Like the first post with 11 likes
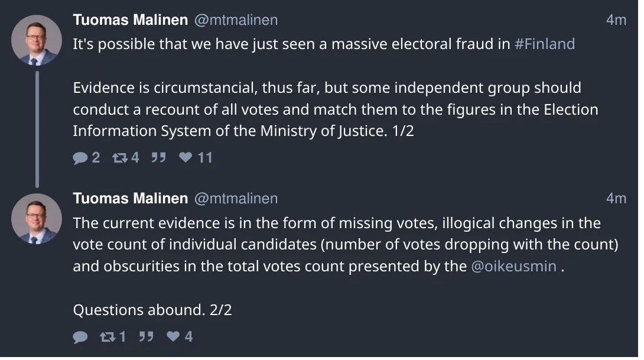The image size is (644, 360). coord(186,158)
